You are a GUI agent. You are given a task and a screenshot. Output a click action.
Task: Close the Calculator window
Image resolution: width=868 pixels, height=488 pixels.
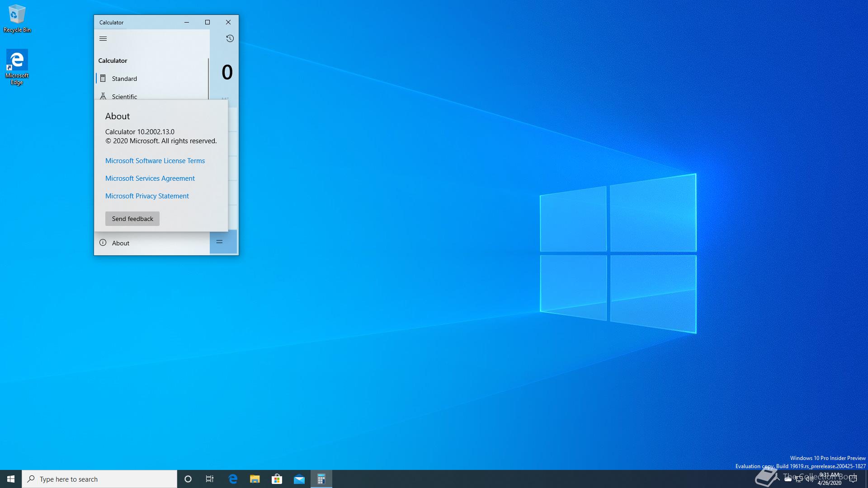(228, 22)
